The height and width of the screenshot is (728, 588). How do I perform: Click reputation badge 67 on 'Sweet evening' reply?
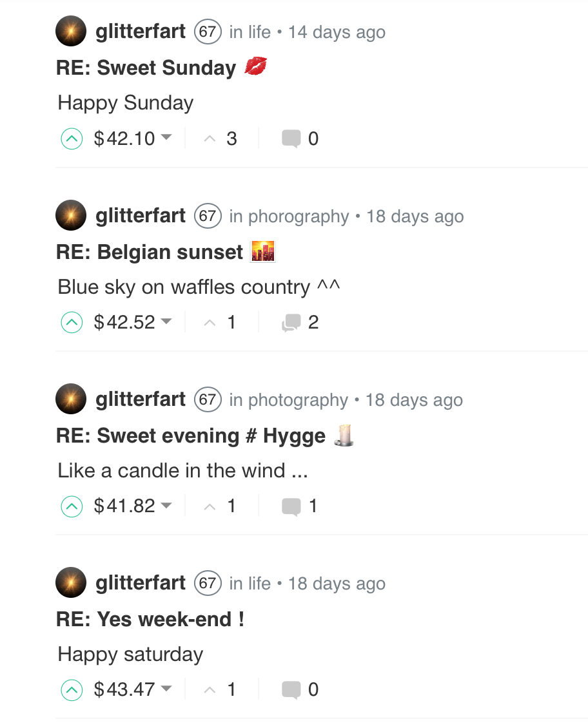(x=208, y=399)
